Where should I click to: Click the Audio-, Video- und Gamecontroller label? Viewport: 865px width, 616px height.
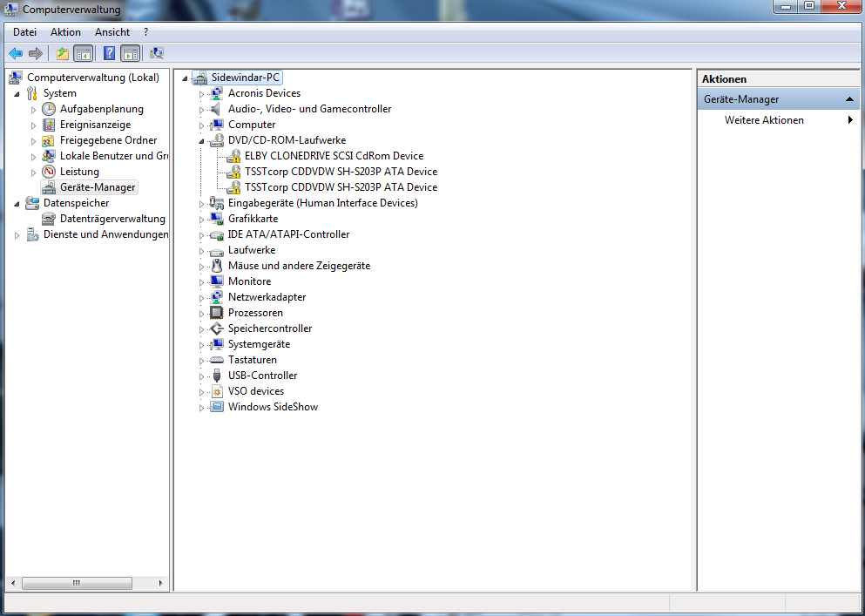point(310,109)
